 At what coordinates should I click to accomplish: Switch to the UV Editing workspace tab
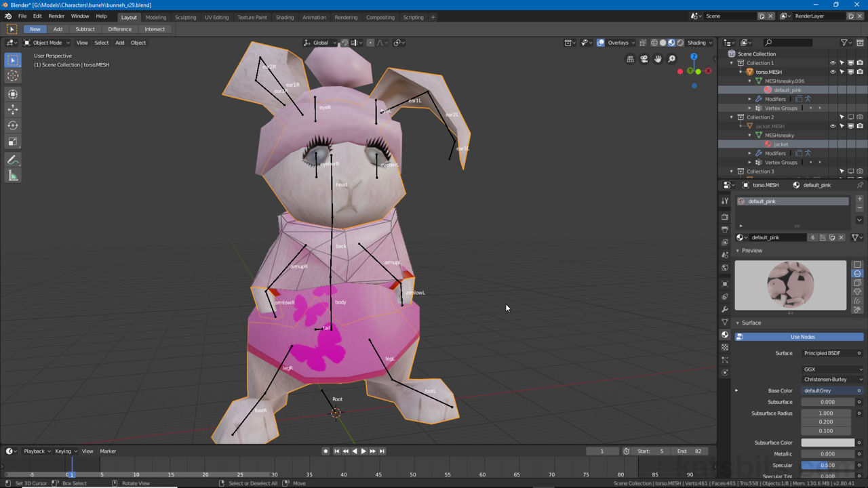(217, 17)
